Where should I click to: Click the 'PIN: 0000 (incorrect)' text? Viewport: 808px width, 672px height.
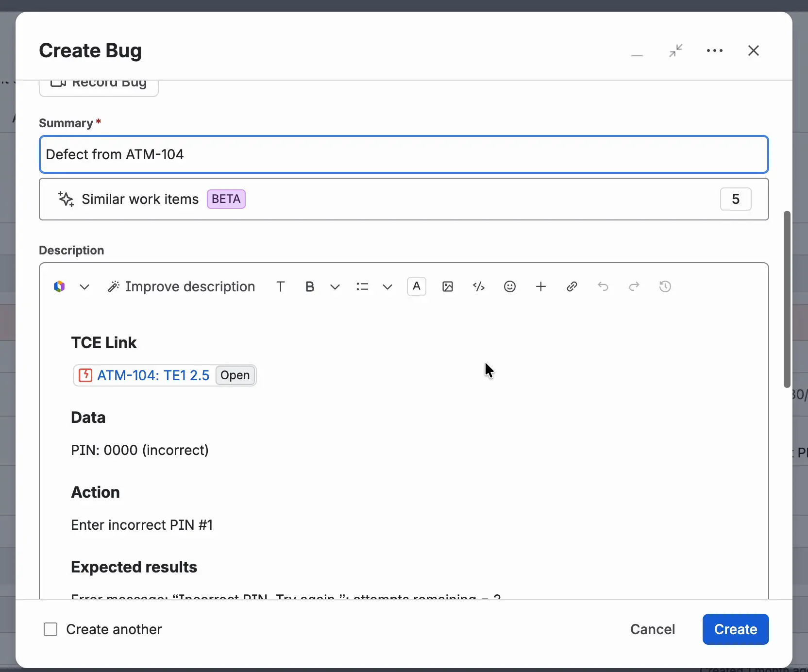click(140, 450)
